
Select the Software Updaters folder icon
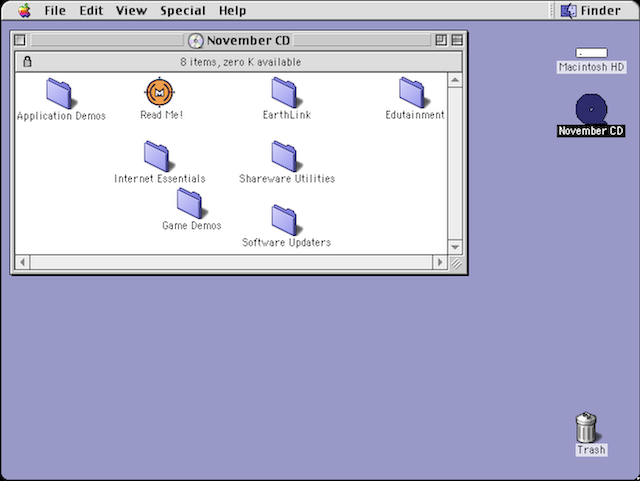287,220
